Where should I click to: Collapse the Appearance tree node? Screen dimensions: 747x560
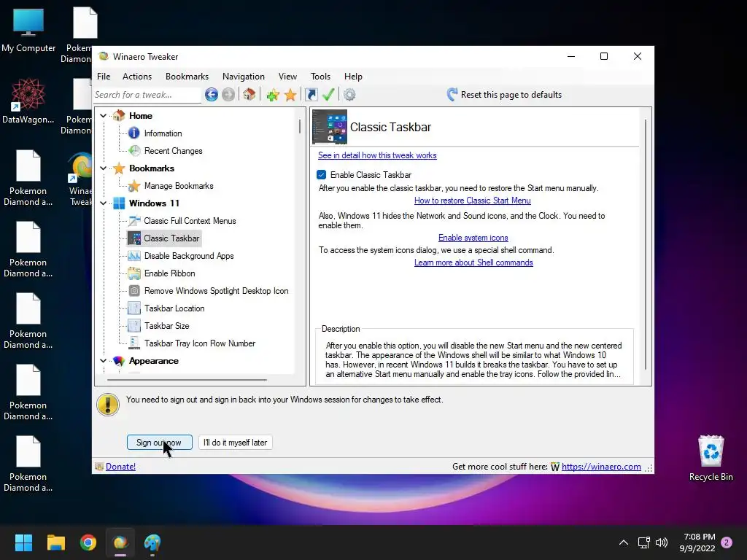click(104, 361)
